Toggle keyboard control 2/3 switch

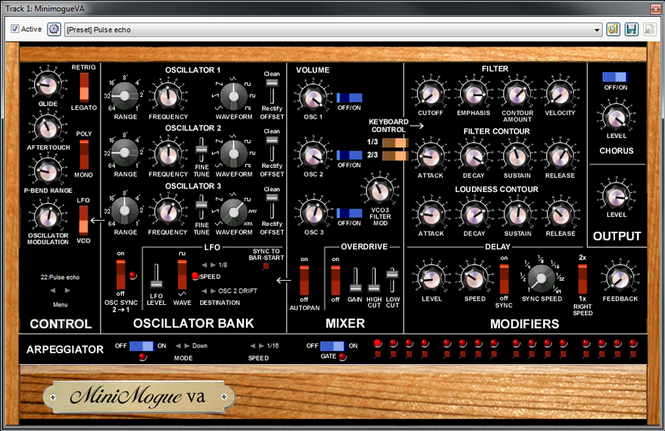(394, 156)
